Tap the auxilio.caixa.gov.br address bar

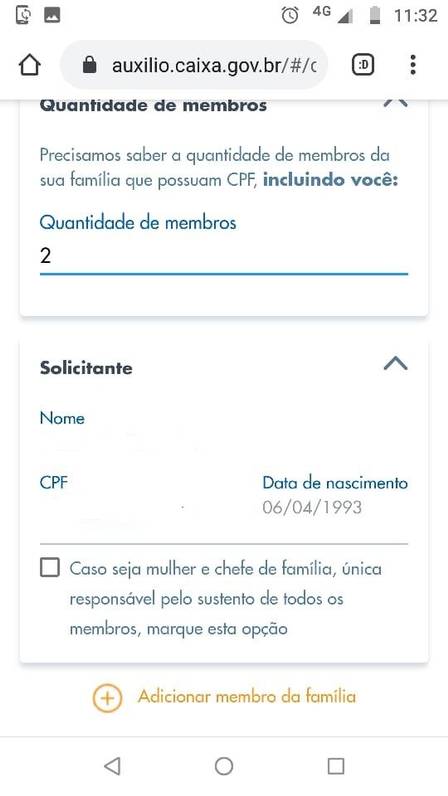(x=194, y=65)
